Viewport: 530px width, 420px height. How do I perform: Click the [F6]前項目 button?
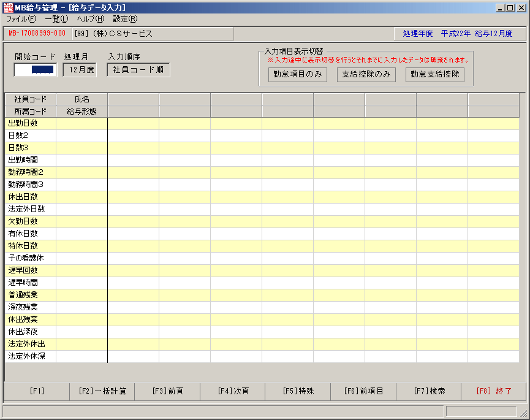click(363, 391)
